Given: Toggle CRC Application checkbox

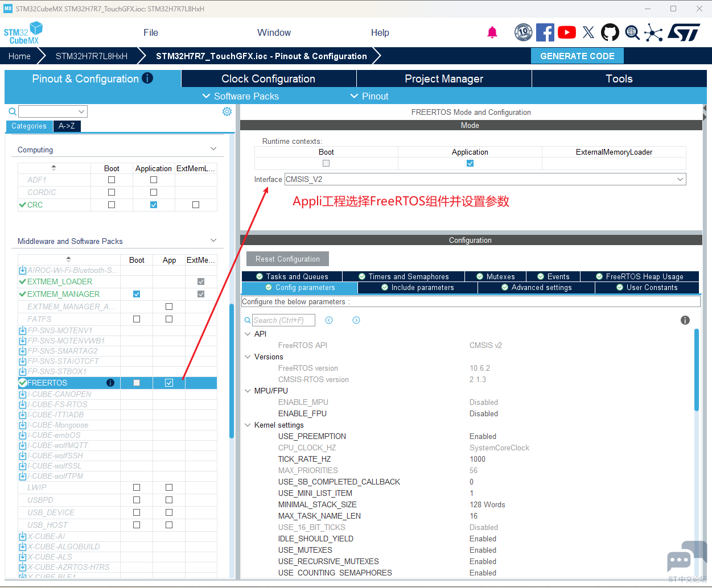Looking at the screenshot, I should pos(154,205).
